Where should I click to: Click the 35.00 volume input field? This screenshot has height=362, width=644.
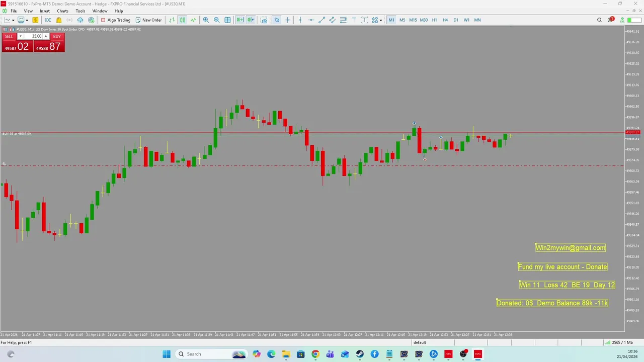coord(33,36)
